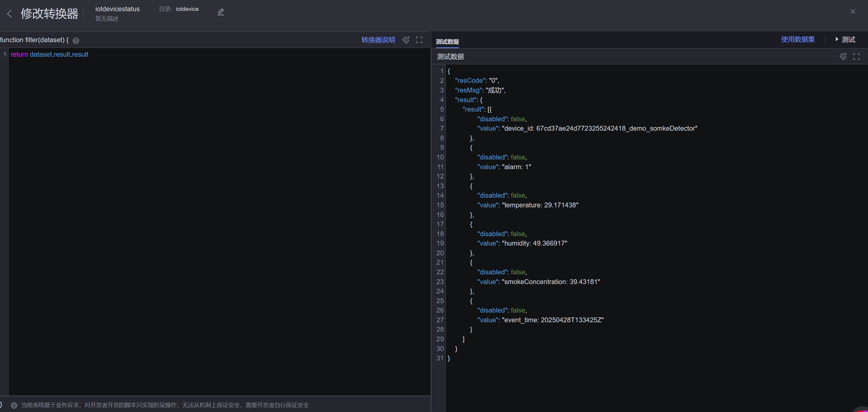
Task: Expand test data panel to fullscreen
Action: pyautogui.click(x=856, y=57)
